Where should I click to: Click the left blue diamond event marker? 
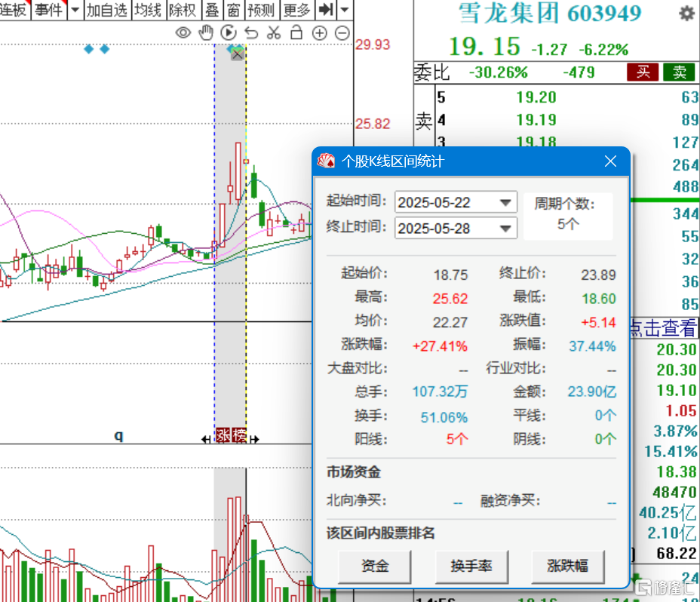click(89, 49)
